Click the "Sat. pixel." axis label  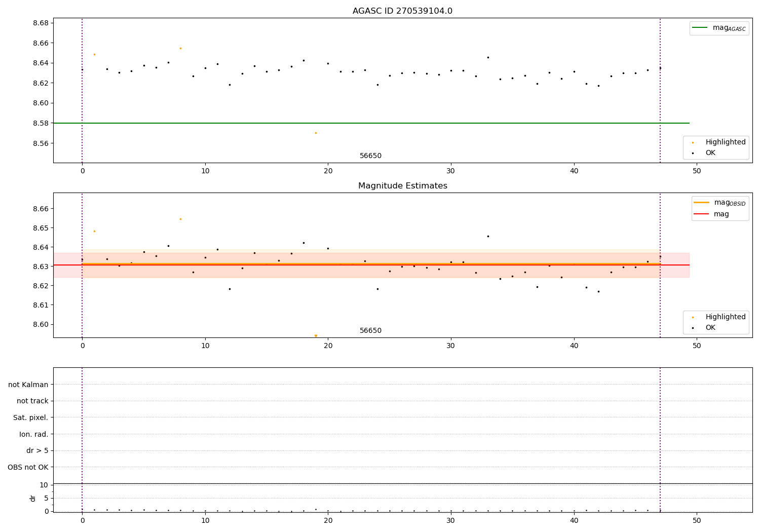(x=31, y=417)
